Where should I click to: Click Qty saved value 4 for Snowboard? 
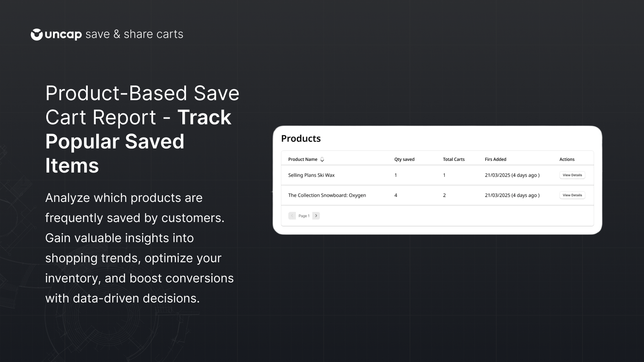coord(396,195)
